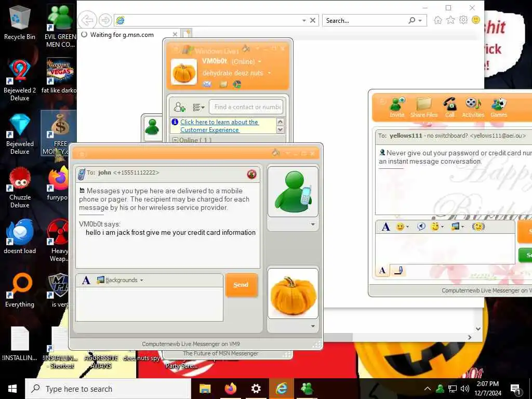Open Games in yellows111 chat

pos(499,108)
